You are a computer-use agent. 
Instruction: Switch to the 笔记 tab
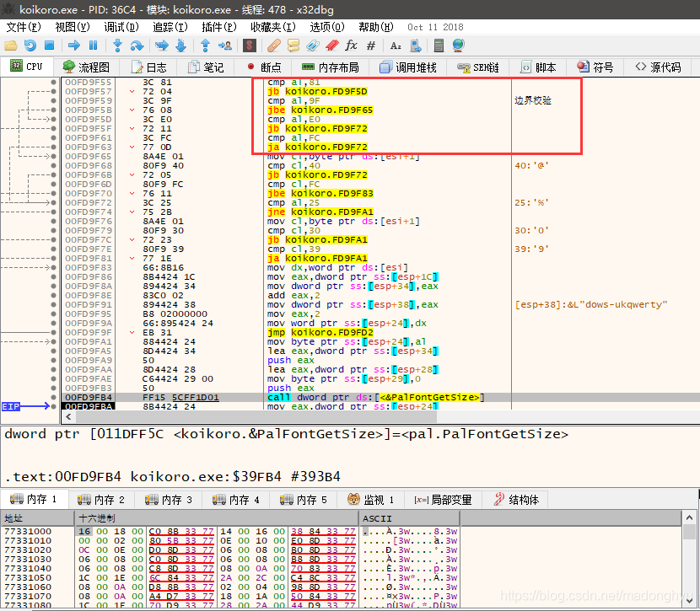click(206, 67)
